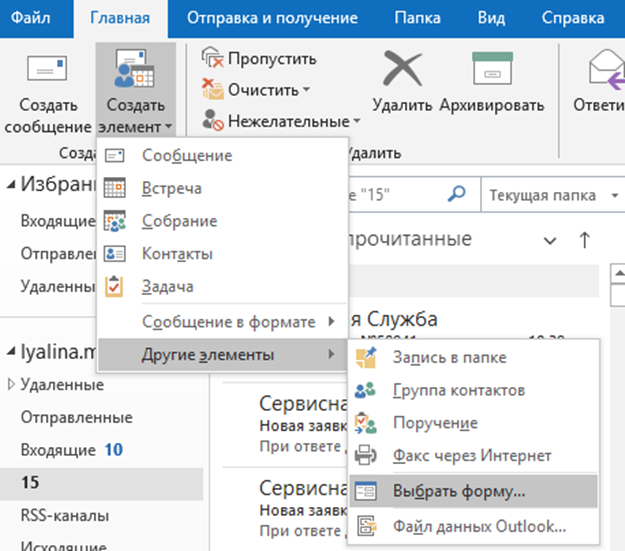Collapse the lyalina mailbox tree
This screenshot has width=625, height=551.
pos(11,352)
